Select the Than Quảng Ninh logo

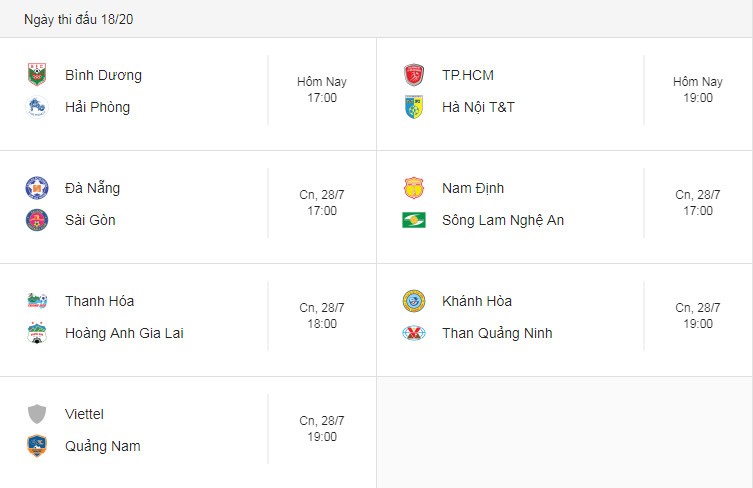click(x=413, y=333)
